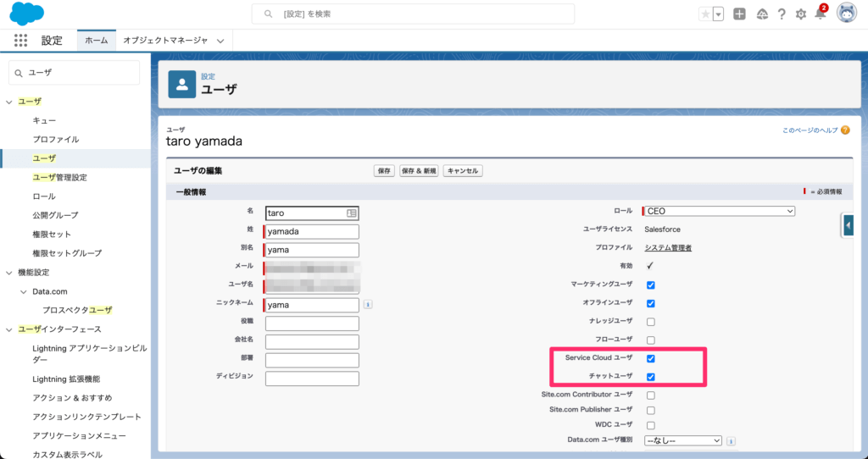Image resolution: width=868 pixels, height=459 pixels.
Task: Open the Data.com ユーザ種別 dropdown
Action: (x=682, y=440)
